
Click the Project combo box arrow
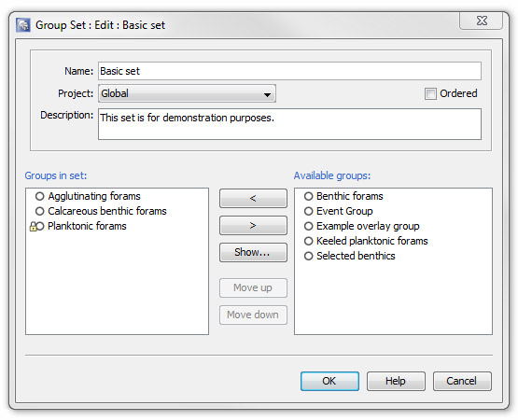(x=267, y=94)
